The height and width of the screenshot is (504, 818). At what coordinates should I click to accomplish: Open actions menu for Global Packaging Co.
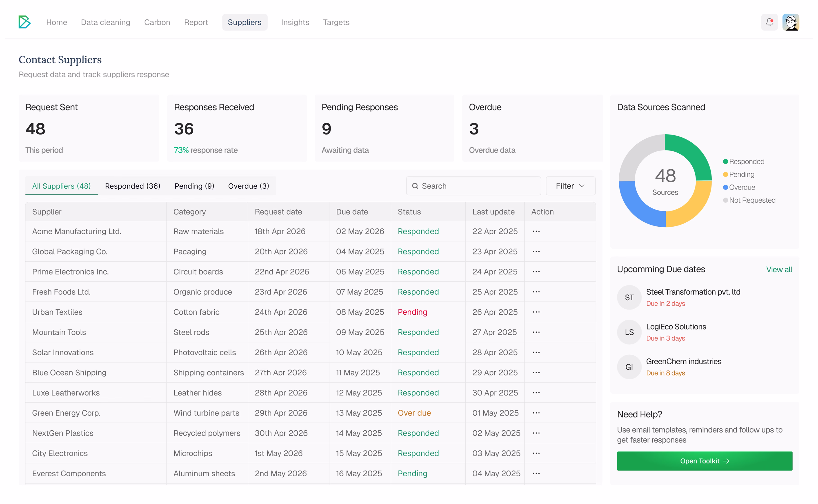(536, 251)
